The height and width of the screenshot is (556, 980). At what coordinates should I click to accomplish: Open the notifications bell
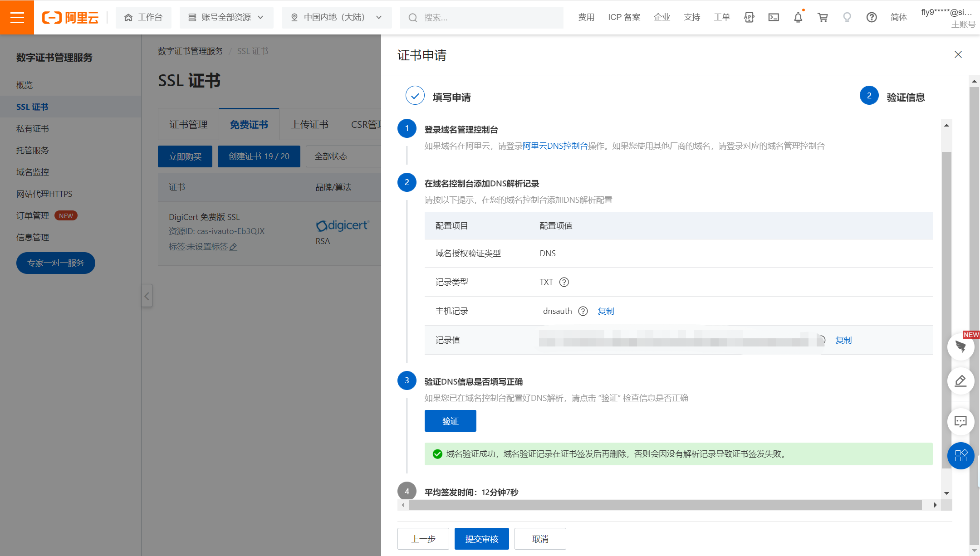(x=798, y=17)
